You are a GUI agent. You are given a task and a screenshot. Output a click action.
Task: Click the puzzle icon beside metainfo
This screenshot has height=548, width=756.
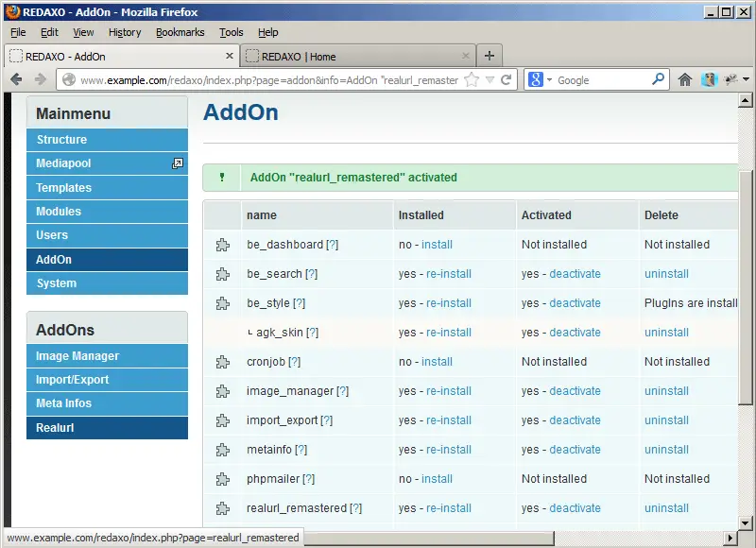(x=223, y=450)
